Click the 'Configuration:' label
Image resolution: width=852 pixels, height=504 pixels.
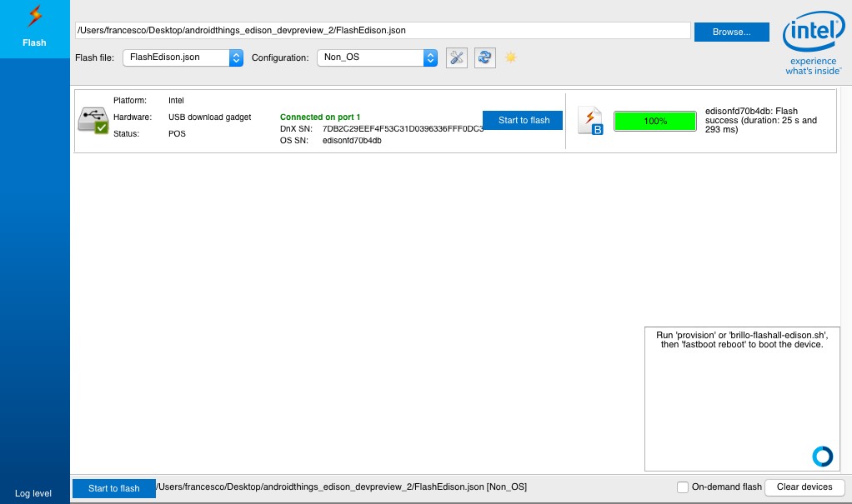[280, 57]
